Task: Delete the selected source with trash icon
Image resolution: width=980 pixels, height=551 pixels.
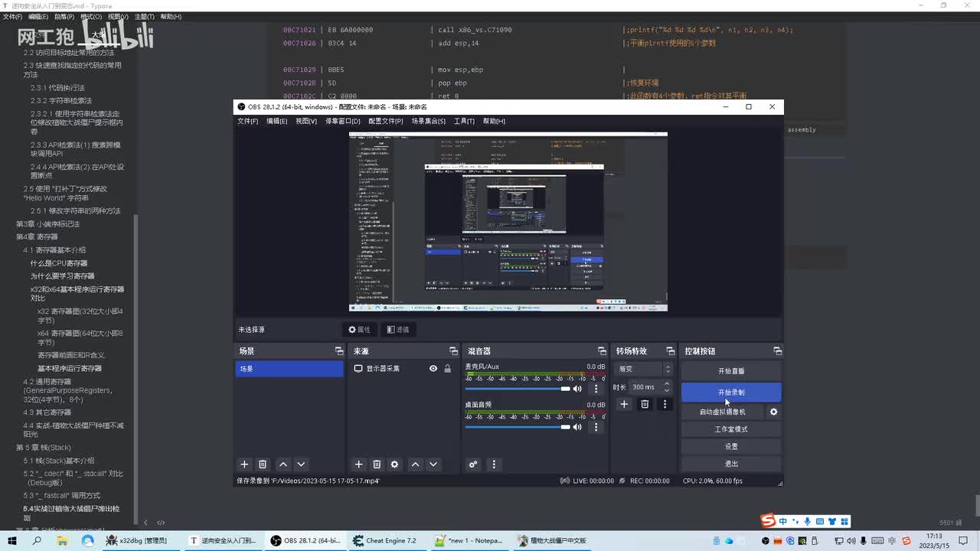Action: click(x=377, y=465)
